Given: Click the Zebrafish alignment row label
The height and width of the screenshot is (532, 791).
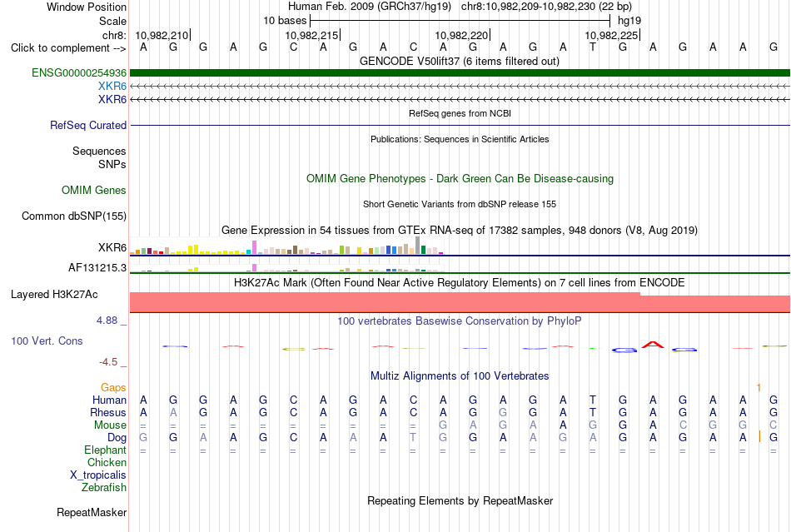Looking at the screenshot, I should point(104,488).
